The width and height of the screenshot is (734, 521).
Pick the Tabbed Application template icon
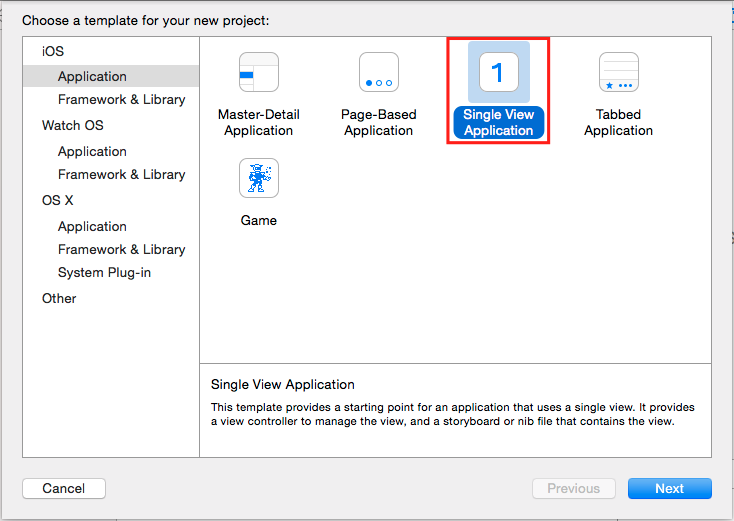(x=619, y=72)
